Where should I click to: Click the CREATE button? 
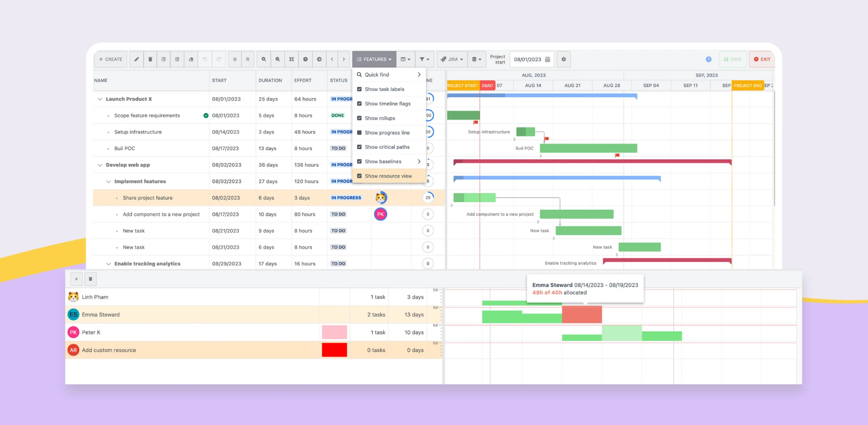pyautogui.click(x=110, y=59)
